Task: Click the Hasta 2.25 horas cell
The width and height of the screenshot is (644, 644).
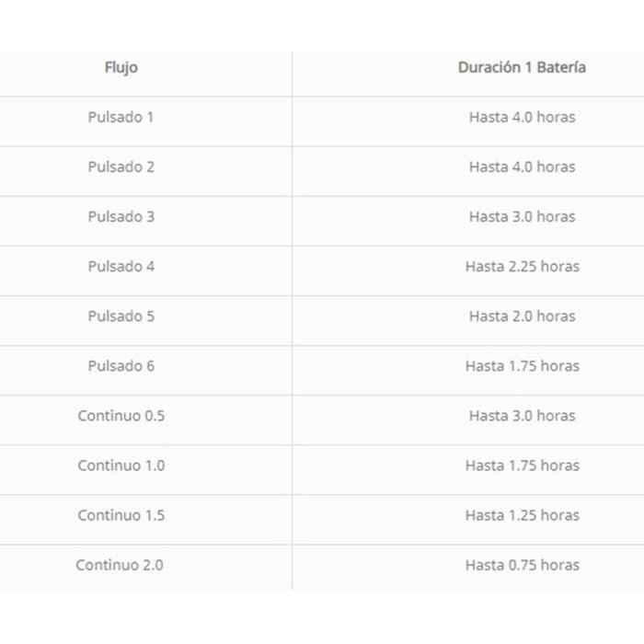Action: 522,267
